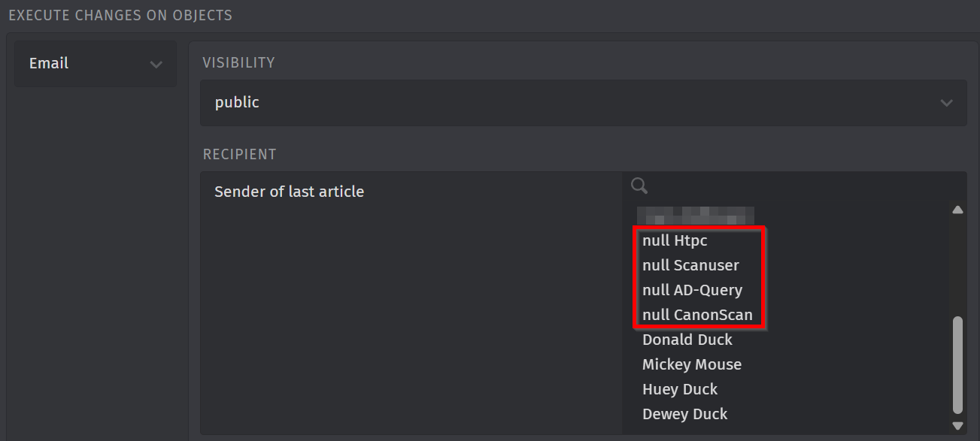Choose null Scanuser as recipient
The image size is (980, 441).
[690, 265]
